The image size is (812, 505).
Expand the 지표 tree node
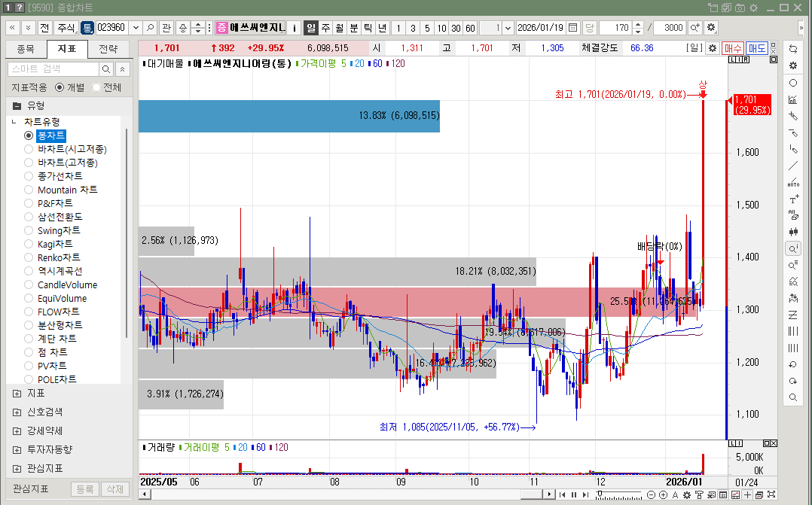(x=17, y=394)
